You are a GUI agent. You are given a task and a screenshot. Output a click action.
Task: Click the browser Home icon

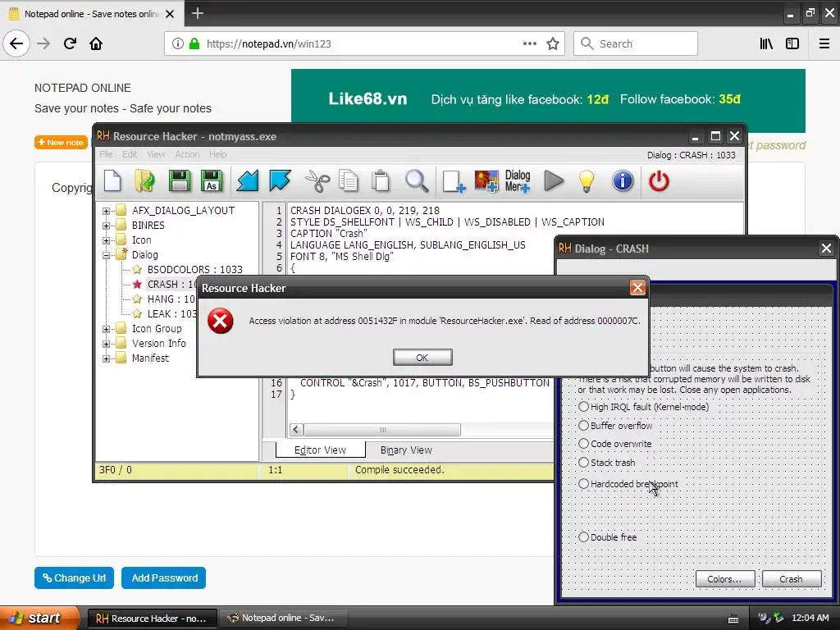tap(96, 43)
